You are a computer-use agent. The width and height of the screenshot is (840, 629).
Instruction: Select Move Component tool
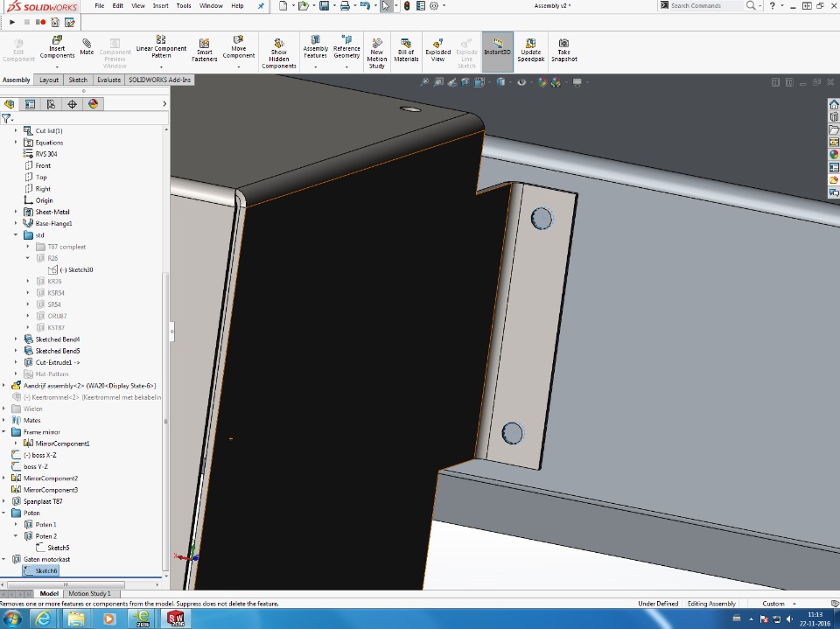pos(238,47)
